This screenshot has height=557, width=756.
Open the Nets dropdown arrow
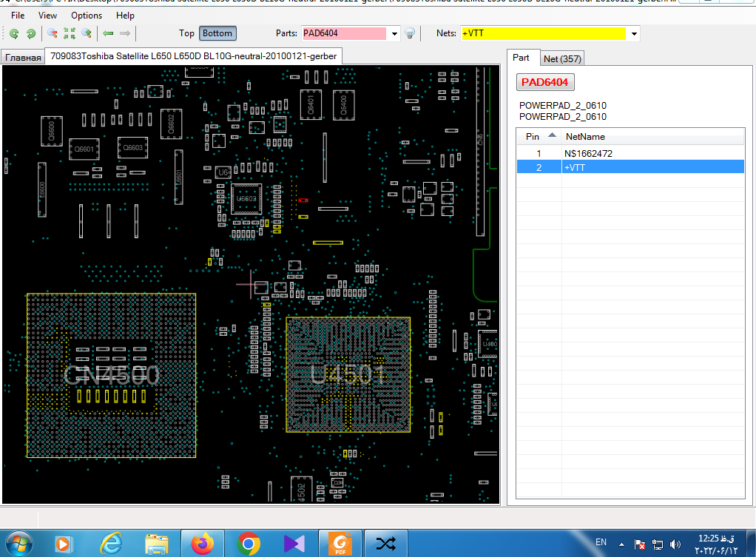point(634,34)
